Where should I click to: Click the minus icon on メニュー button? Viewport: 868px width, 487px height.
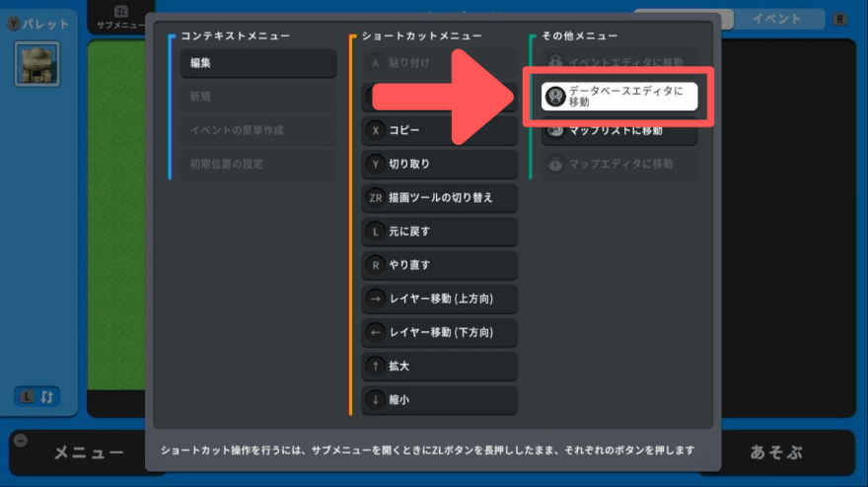[x=21, y=441]
